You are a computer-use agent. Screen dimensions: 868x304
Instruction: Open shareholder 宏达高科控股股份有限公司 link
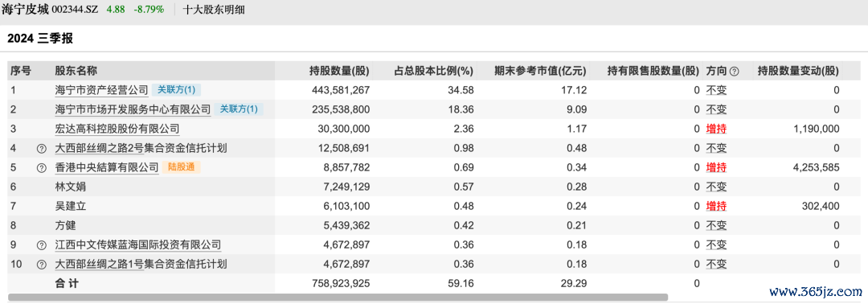[x=117, y=129]
